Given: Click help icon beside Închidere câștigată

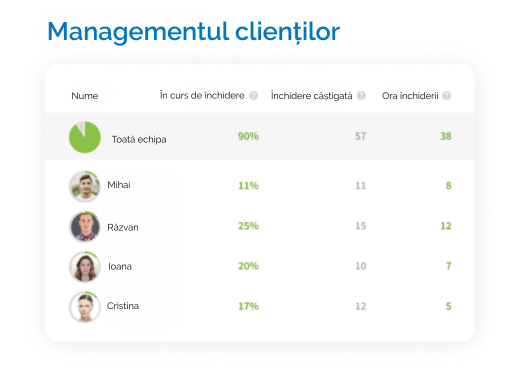Looking at the screenshot, I should [x=361, y=96].
